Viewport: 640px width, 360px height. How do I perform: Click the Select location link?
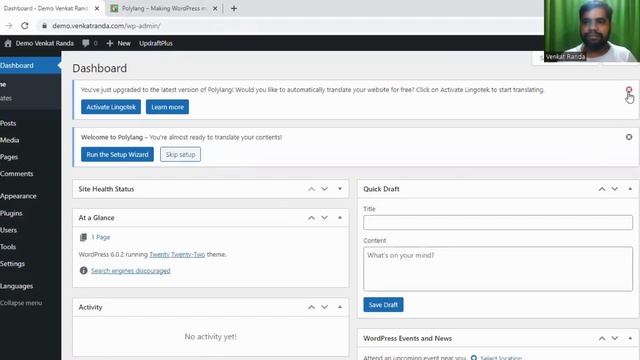(501, 358)
